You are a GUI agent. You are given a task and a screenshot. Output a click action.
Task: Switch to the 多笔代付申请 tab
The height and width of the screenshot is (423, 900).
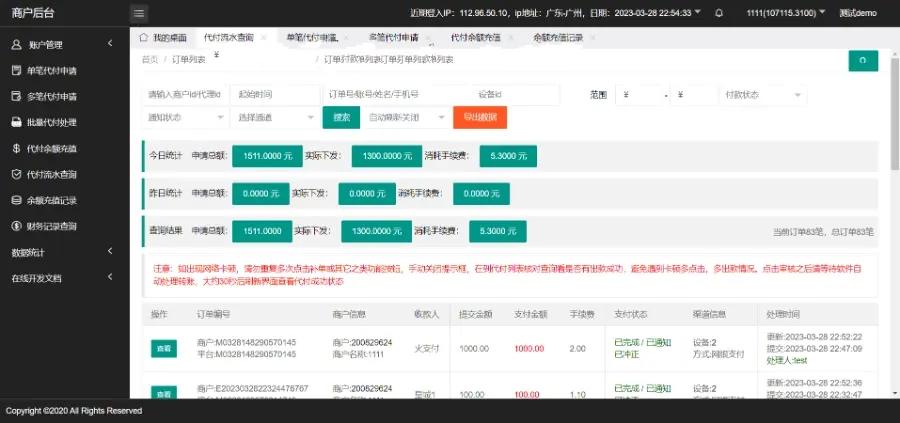tap(393, 38)
